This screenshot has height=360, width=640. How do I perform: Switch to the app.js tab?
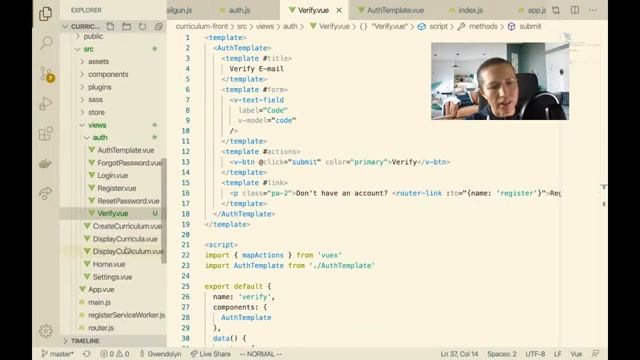coord(532,10)
